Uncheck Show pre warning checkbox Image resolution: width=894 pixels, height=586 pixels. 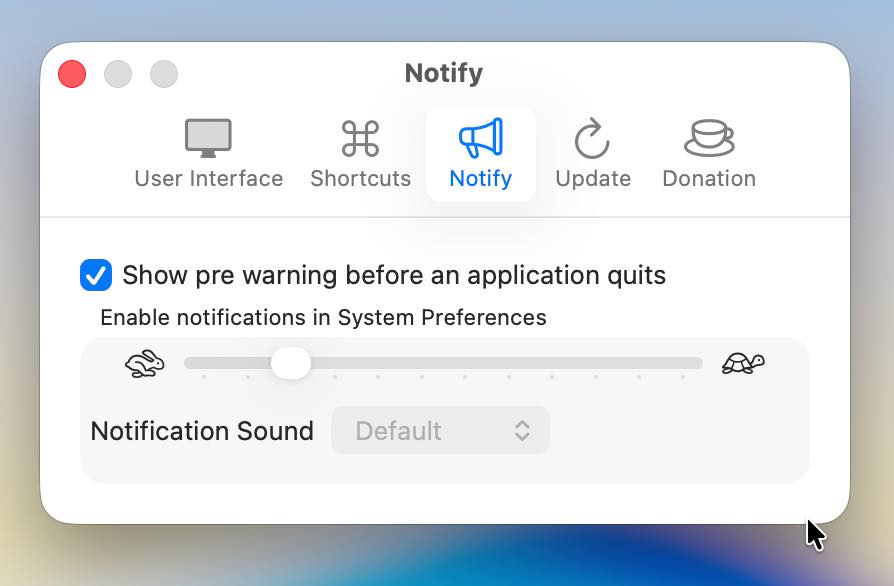tap(96, 275)
